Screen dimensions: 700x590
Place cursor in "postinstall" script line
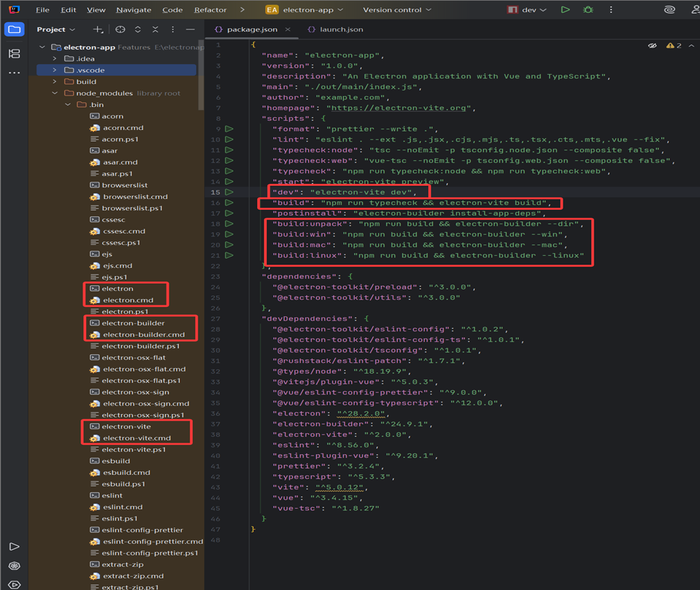pyautogui.click(x=408, y=213)
